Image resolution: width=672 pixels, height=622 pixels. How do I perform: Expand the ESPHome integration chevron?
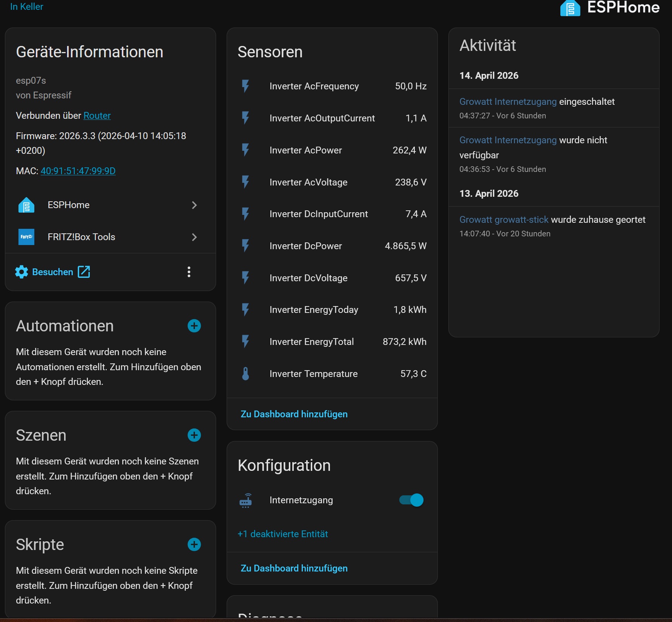194,205
